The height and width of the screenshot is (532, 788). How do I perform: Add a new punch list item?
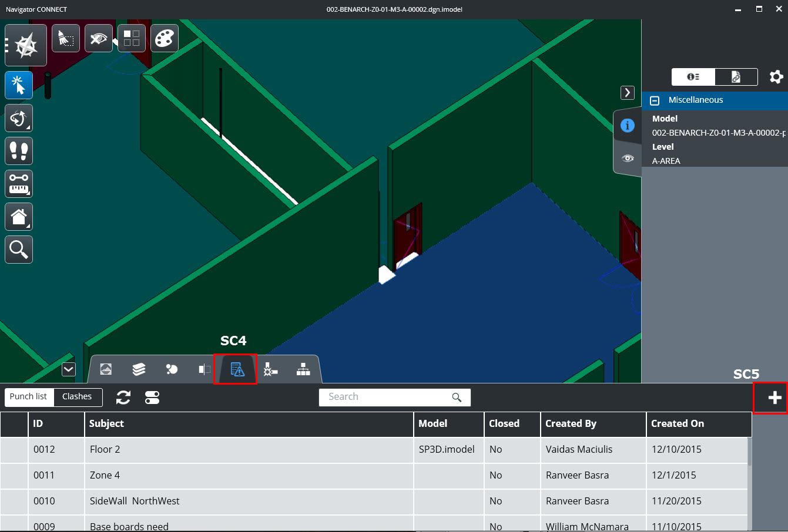pyautogui.click(x=774, y=398)
